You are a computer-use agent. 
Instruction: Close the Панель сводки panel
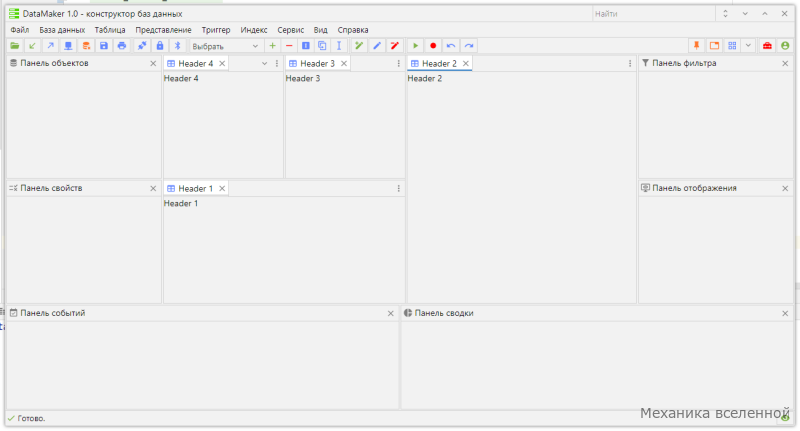[x=785, y=314]
